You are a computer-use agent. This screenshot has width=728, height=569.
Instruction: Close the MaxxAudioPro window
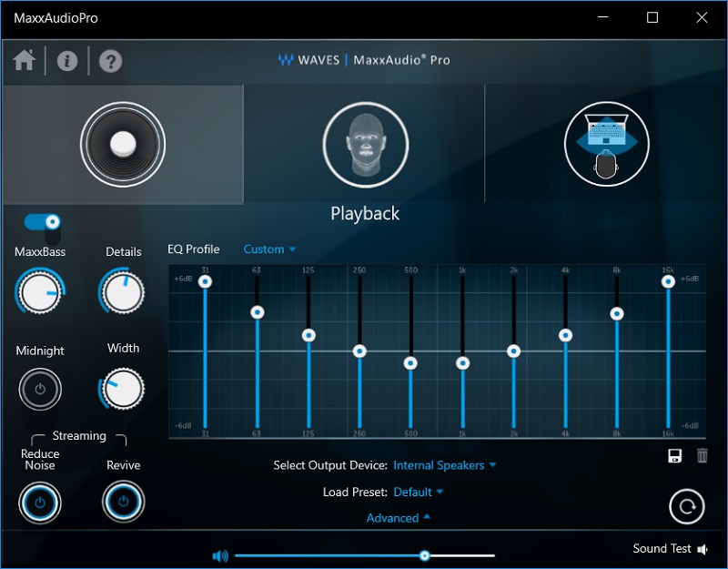[x=702, y=17]
